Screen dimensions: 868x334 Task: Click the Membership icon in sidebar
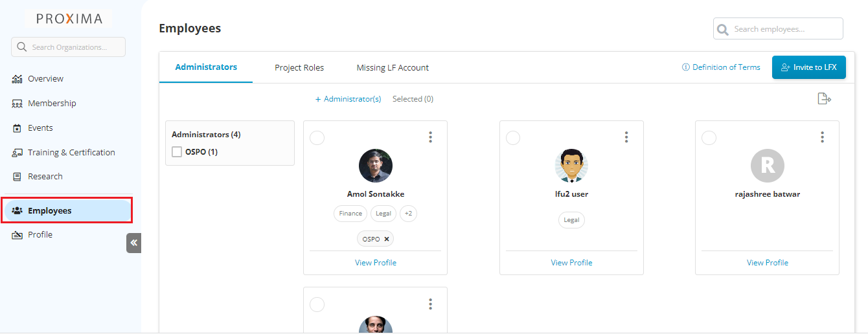[17, 104]
